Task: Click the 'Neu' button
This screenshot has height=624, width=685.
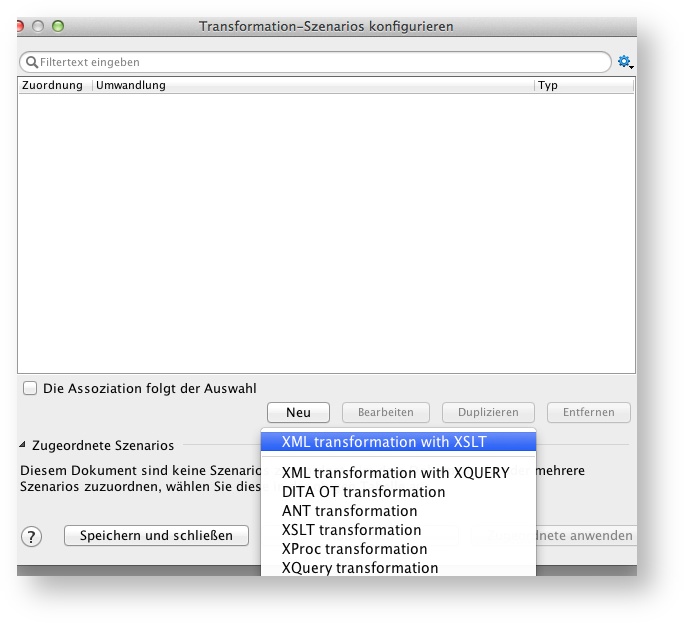Action: (298, 413)
